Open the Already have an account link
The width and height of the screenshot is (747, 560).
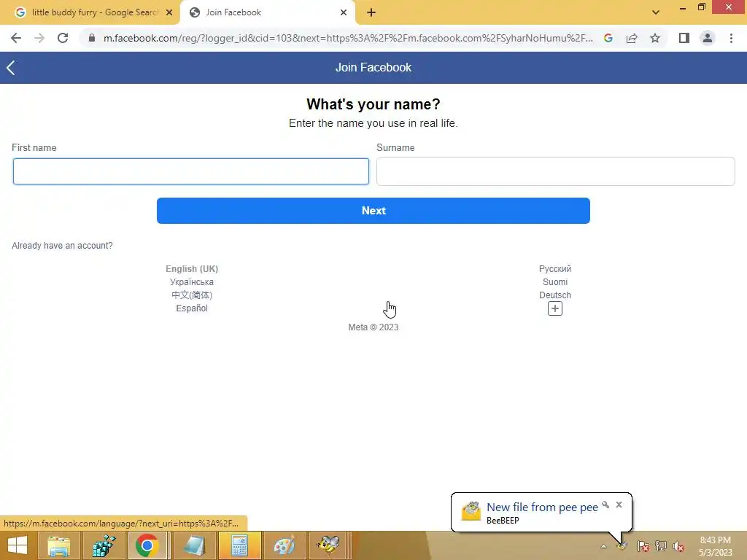[62, 246]
